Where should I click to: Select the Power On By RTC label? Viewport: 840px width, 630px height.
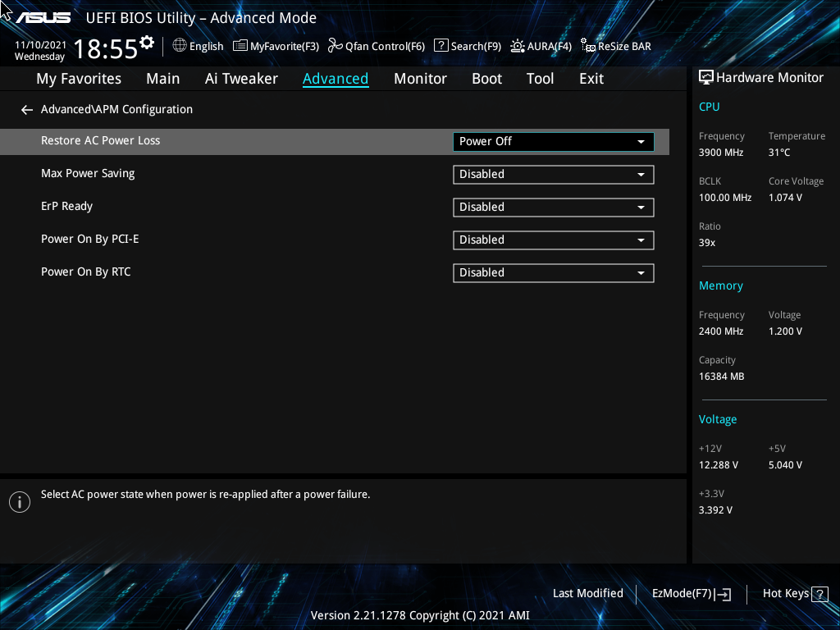pyautogui.click(x=85, y=272)
